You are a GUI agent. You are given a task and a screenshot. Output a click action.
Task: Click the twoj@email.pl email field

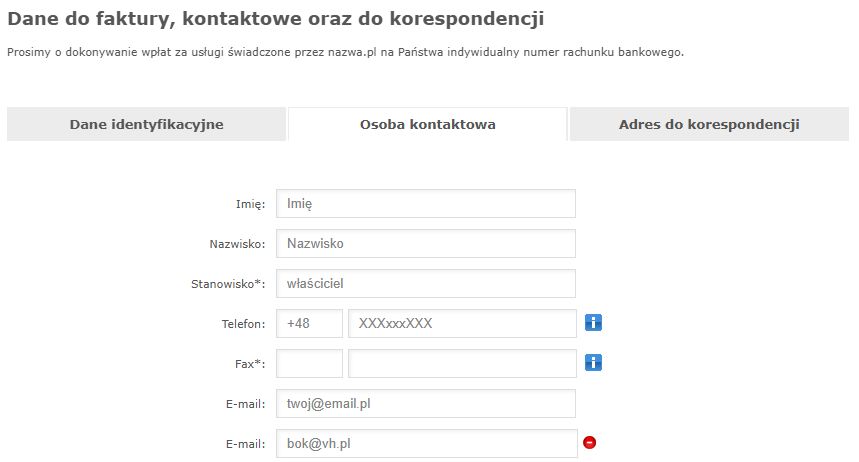point(425,403)
